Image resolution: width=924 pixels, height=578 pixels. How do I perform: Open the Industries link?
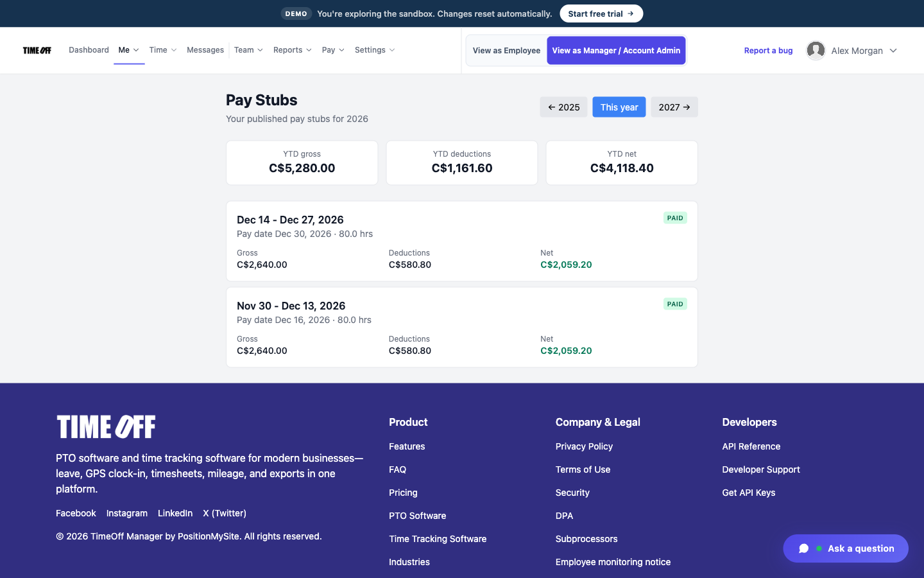click(x=409, y=562)
